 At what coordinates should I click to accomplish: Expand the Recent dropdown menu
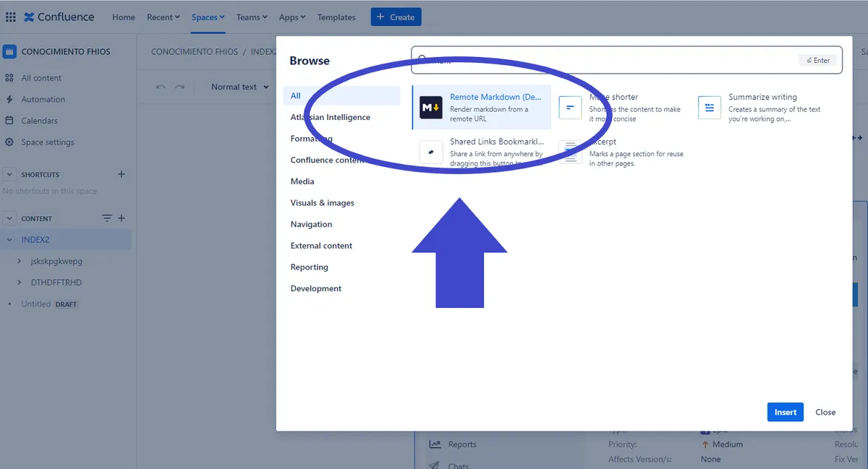pyautogui.click(x=163, y=17)
